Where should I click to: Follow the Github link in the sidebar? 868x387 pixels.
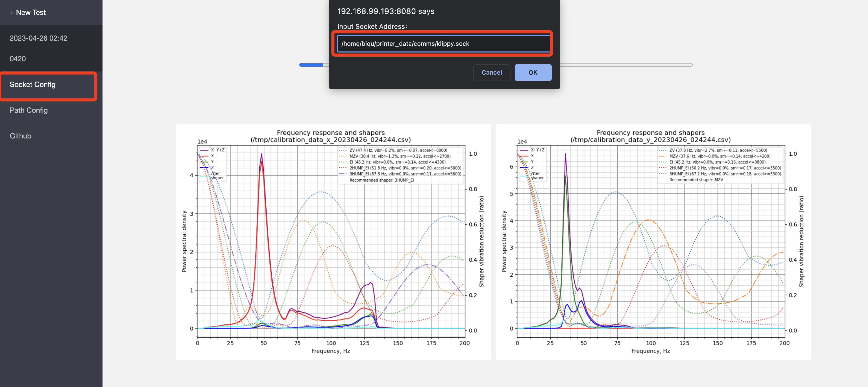(x=20, y=136)
